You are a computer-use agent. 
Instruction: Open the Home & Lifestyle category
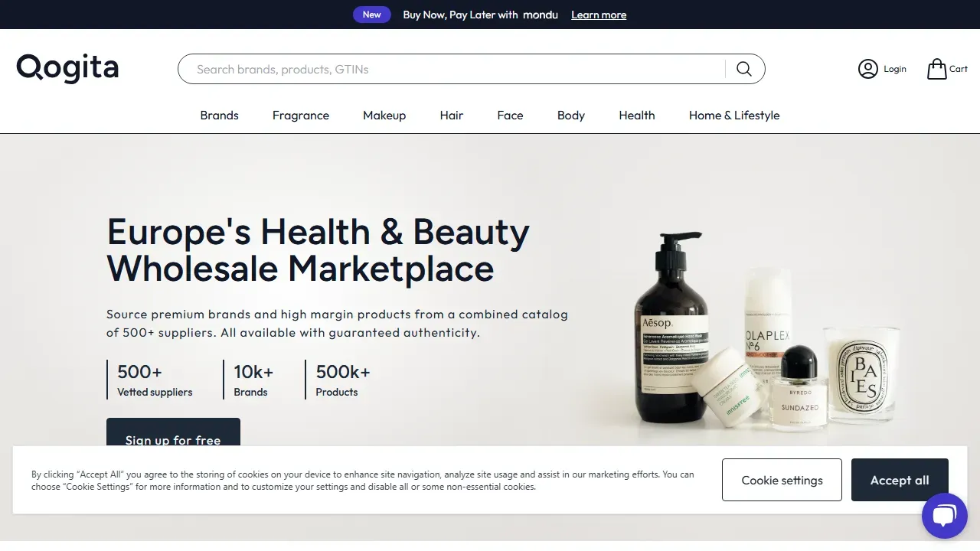coord(734,116)
